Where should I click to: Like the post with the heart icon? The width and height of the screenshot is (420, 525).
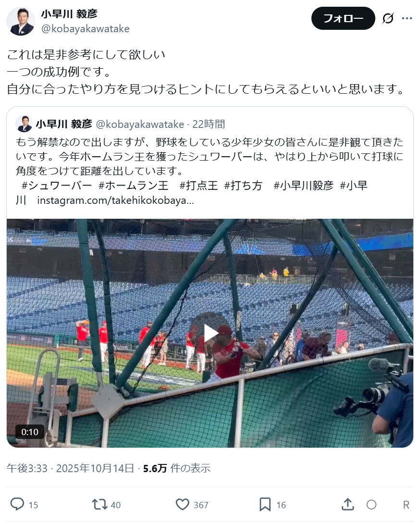(183, 504)
